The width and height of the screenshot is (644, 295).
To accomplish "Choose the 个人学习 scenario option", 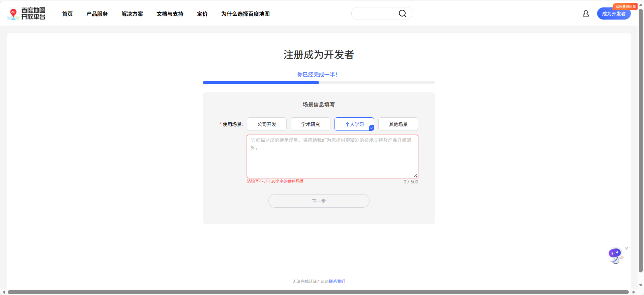I will point(354,124).
